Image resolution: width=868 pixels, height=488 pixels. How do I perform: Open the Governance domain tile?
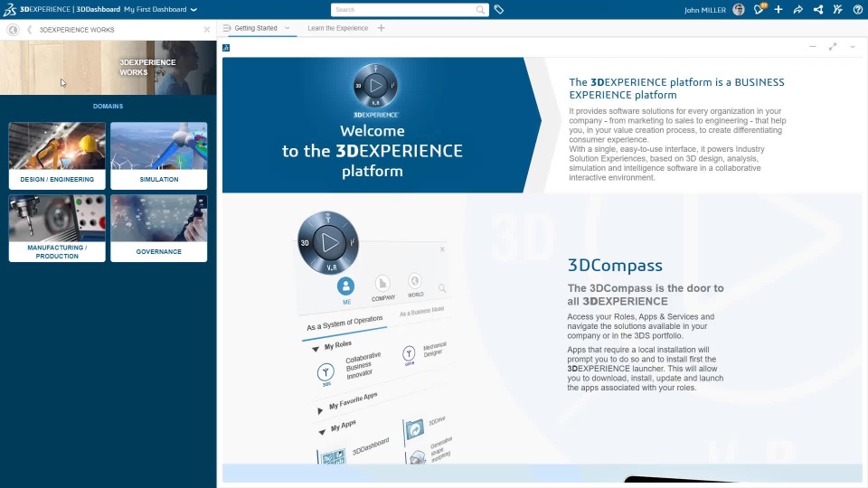159,228
